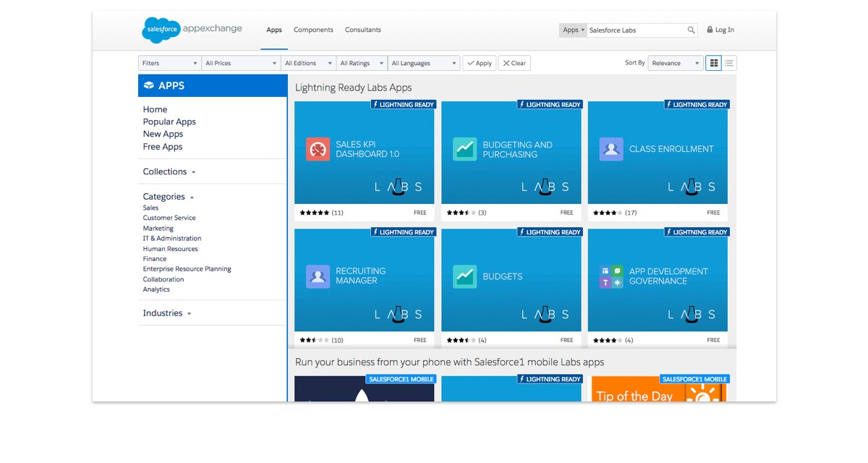
Task: Open the All Ratings filter dropdown
Action: tap(360, 63)
